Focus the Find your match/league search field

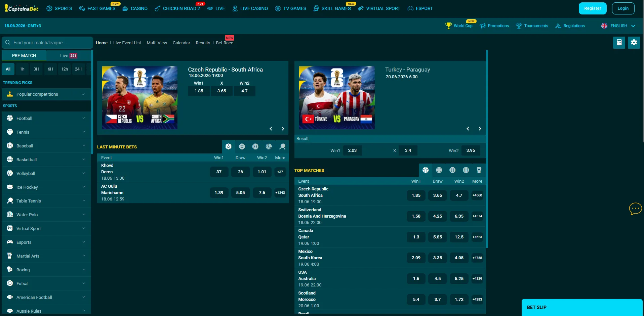tap(47, 43)
